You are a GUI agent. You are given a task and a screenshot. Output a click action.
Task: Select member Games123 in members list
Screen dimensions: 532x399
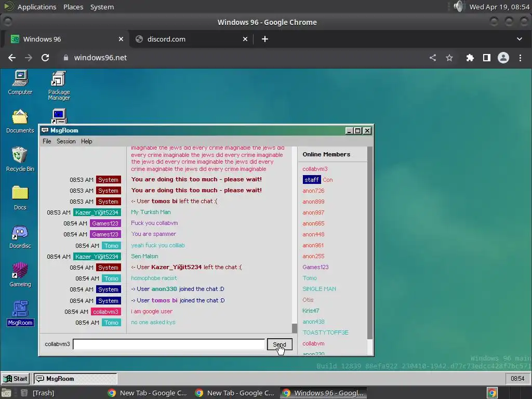(x=315, y=267)
